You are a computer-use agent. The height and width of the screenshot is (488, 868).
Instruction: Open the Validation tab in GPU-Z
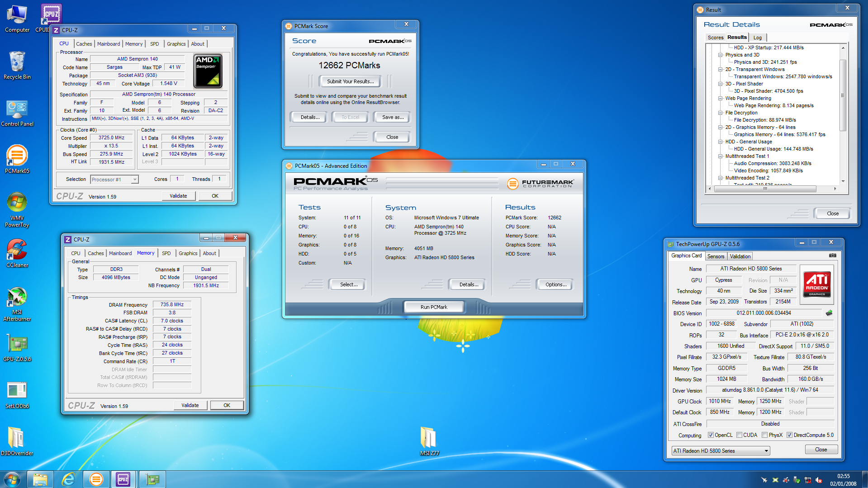(740, 256)
